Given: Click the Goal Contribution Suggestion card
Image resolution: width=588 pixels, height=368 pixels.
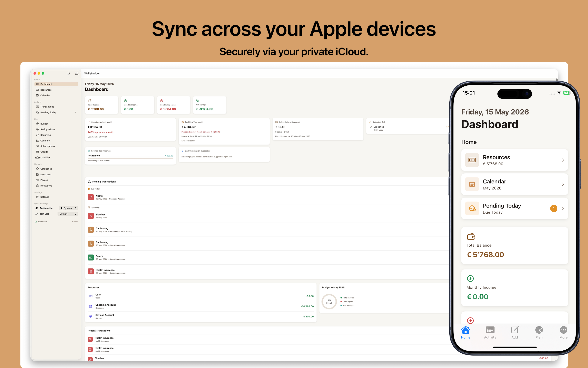Looking at the screenshot, I should [224, 154].
